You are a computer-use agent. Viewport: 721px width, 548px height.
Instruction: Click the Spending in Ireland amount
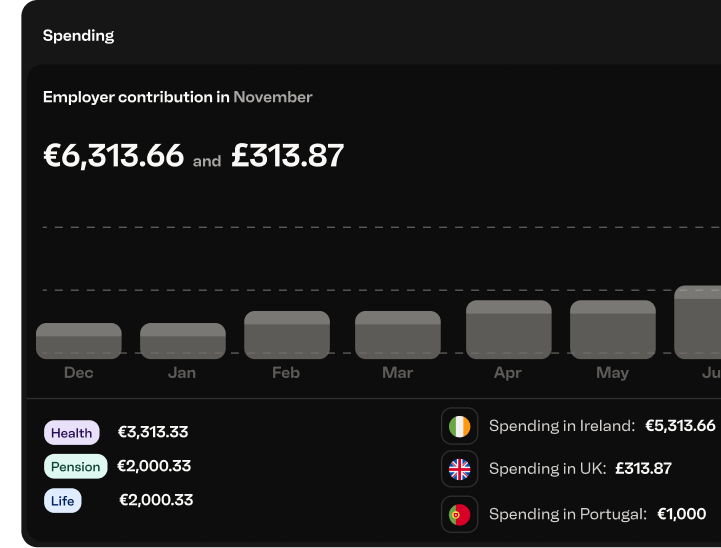(x=680, y=426)
